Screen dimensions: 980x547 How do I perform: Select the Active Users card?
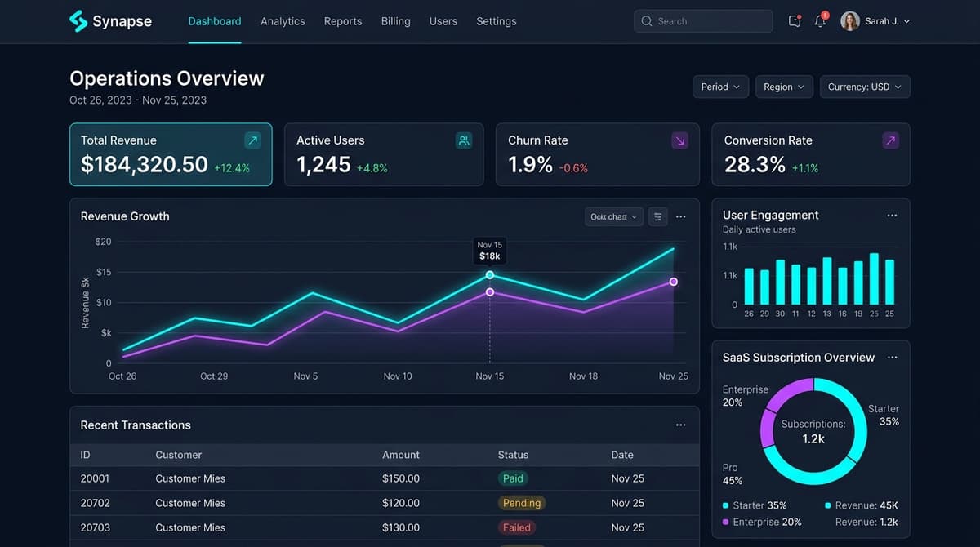tap(384, 154)
